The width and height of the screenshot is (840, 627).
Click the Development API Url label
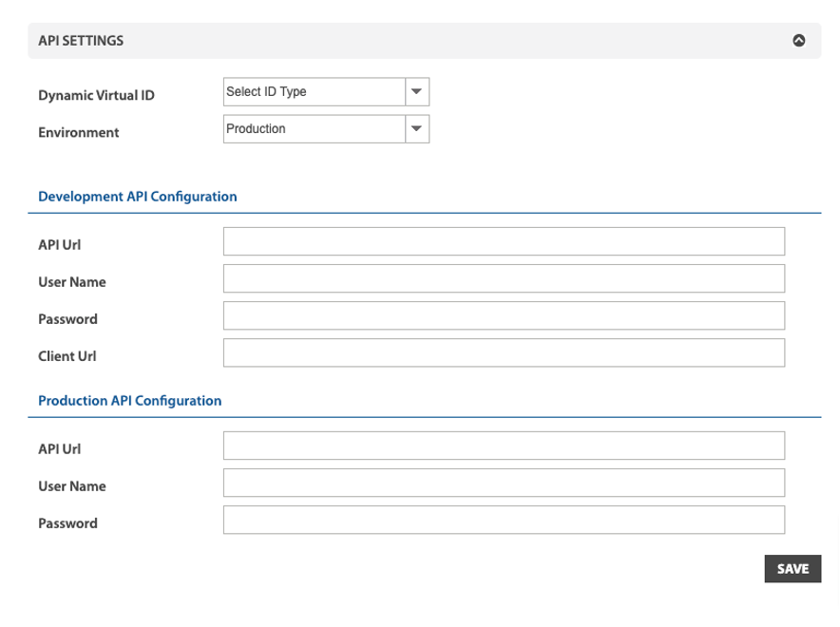(60, 245)
